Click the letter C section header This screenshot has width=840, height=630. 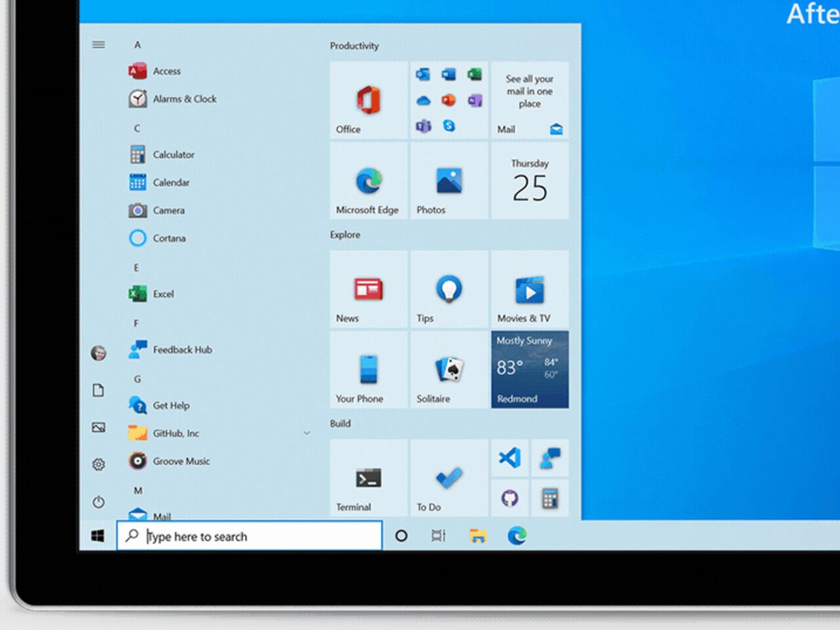coord(136,128)
